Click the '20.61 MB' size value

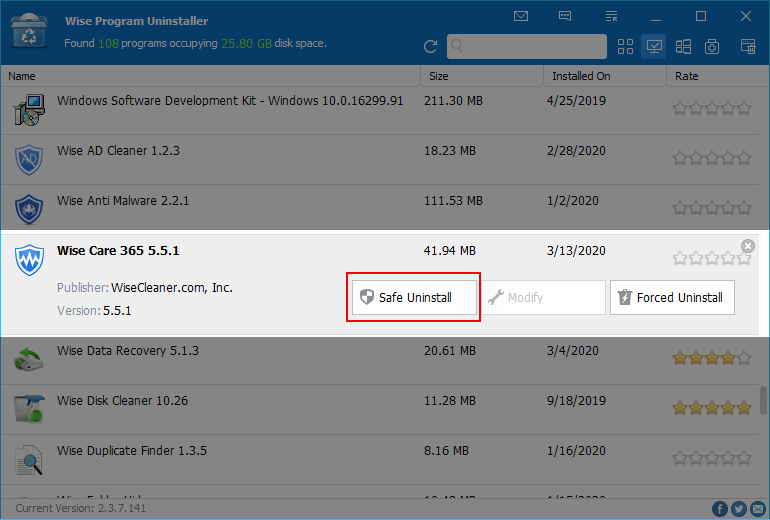[450, 351]
